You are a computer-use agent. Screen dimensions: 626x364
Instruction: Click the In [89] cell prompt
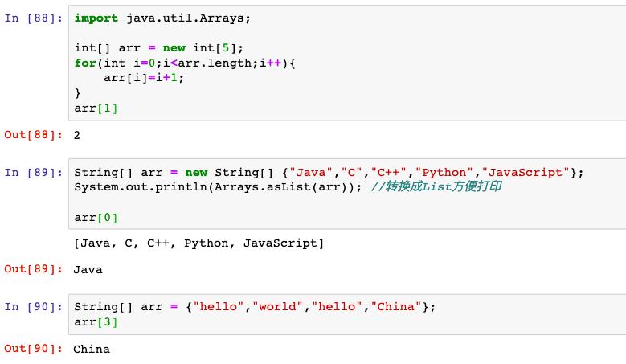pyautogui.click(x=34, y=173)
